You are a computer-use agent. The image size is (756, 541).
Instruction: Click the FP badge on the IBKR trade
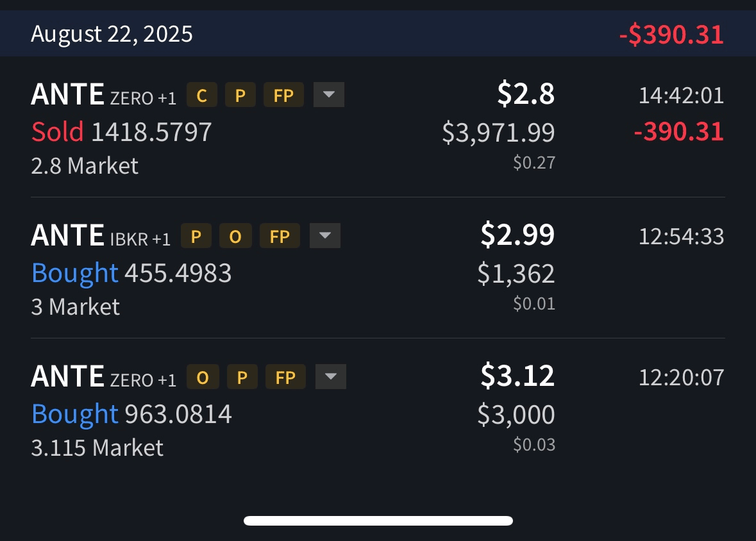tap(280, 237)
